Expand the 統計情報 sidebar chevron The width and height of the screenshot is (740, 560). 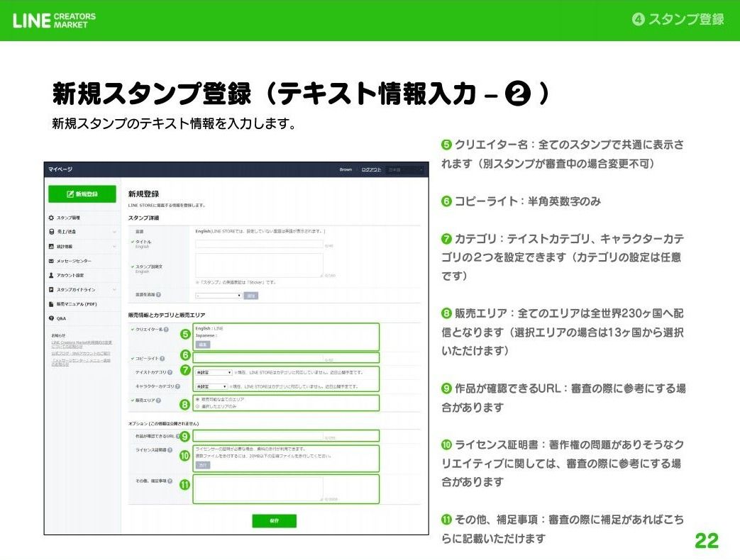pyautogui.click(x=114, y=247)
